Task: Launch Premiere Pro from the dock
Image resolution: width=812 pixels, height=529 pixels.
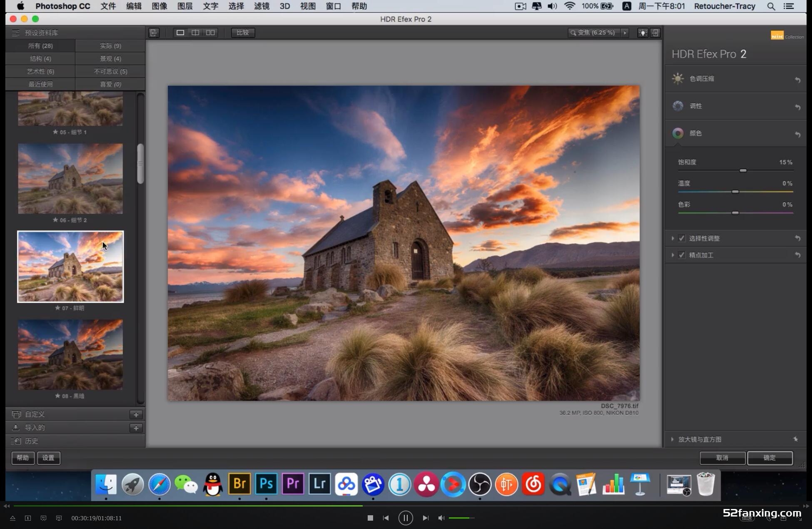Action: coord(293,484)
